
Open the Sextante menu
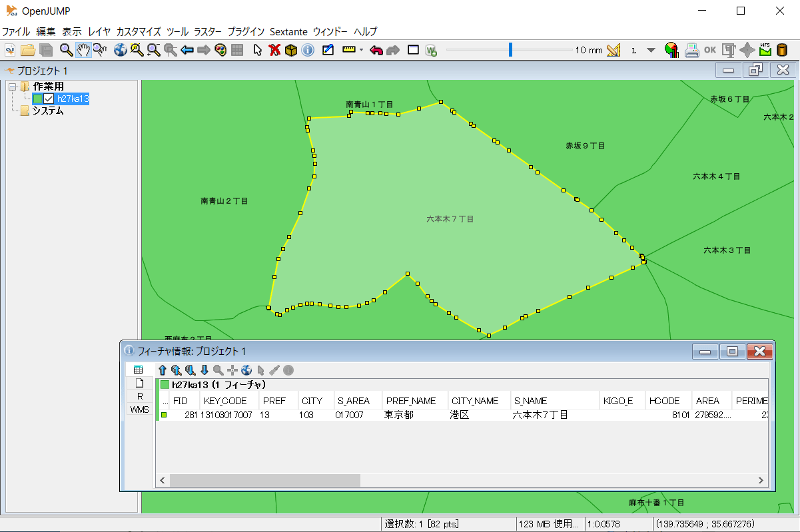(288, 31)
